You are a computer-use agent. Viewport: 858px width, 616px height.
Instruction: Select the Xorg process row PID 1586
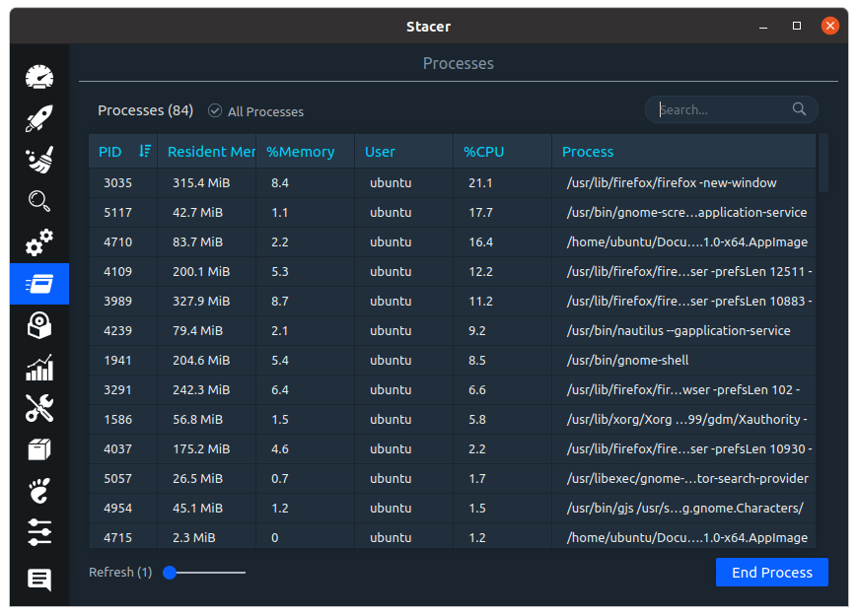(452, 419)
